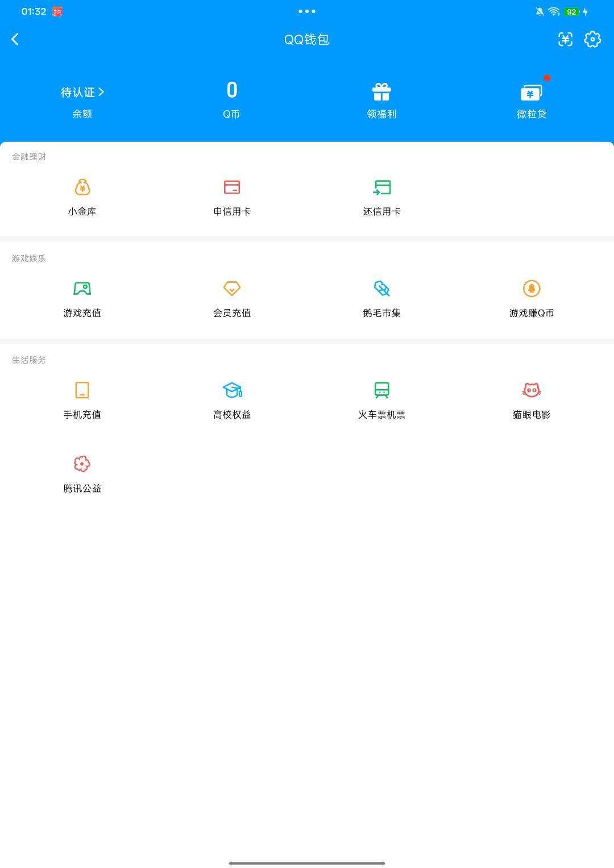Go back with the left arrow
Viewport: 614px width, 868px height.
[15, 39]
